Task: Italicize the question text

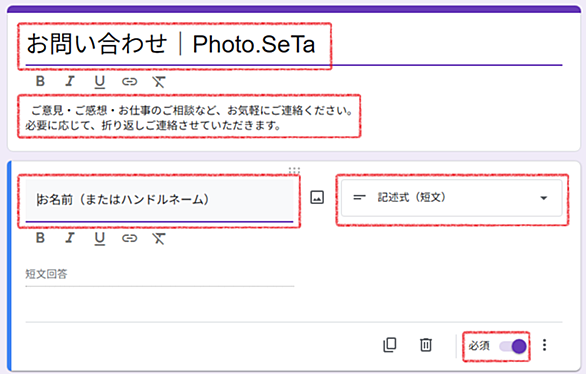Action: pyautogui.click(x=70, y=238)
